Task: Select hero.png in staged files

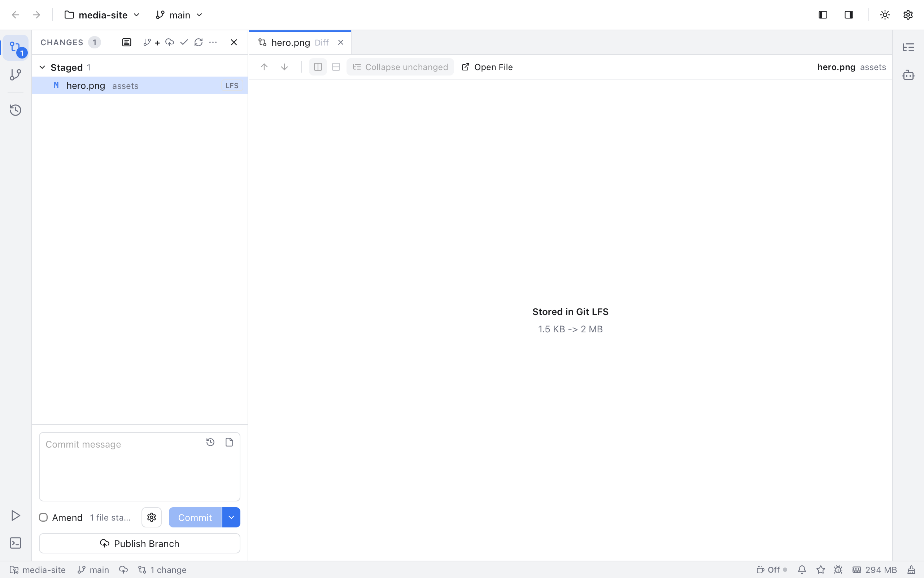Action: [140, 85]
